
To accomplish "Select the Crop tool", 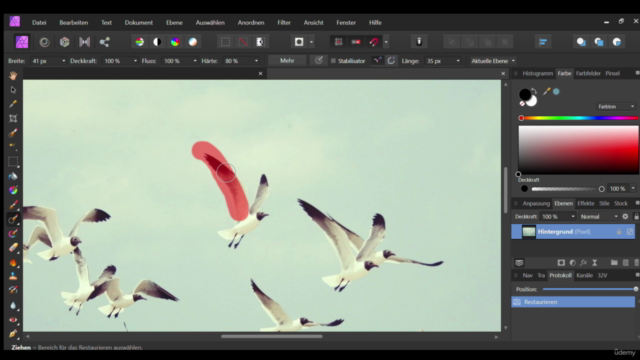I will pyautogui.click(x=13, y=118).
